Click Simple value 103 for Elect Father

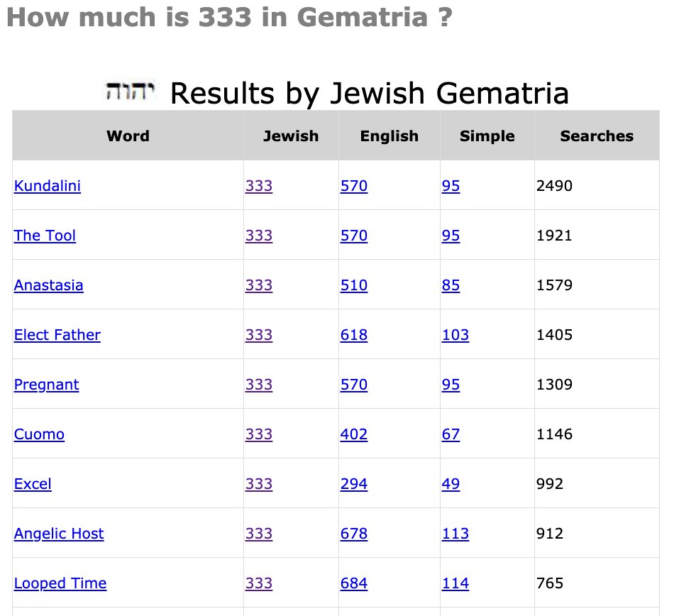click(x=455, y=335)
